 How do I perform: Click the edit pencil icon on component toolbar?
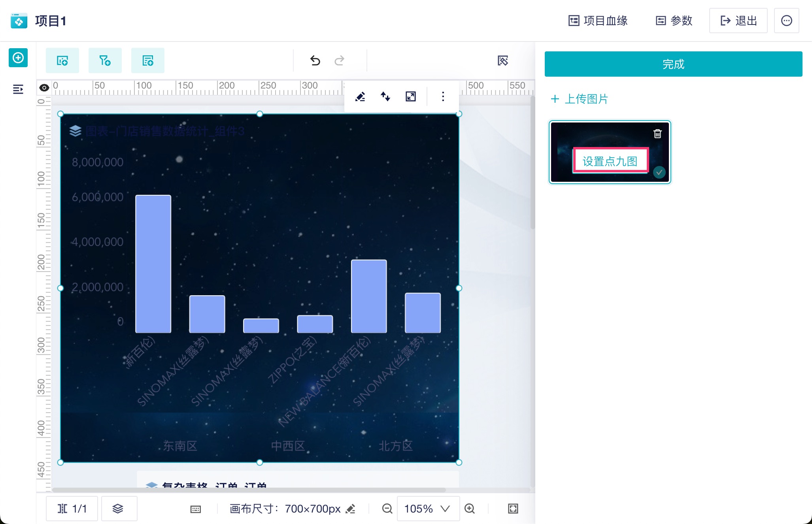coord(360,96)
